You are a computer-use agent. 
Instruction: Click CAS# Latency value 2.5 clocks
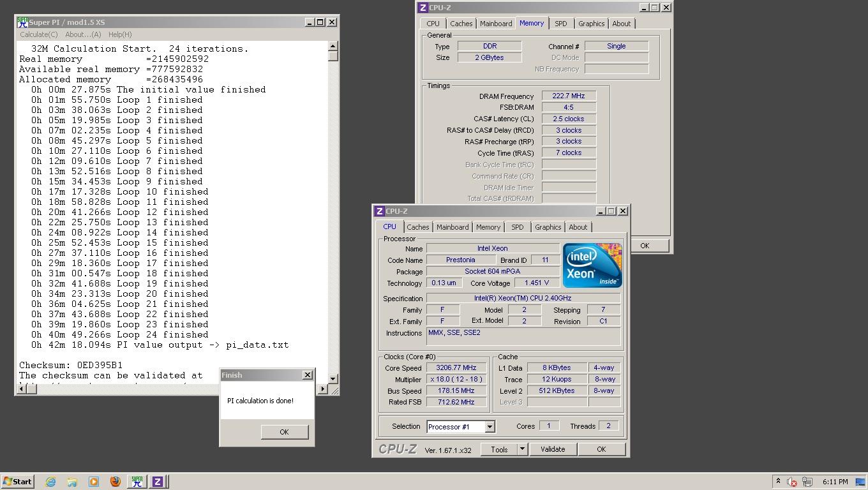click(x=569, y=119)
